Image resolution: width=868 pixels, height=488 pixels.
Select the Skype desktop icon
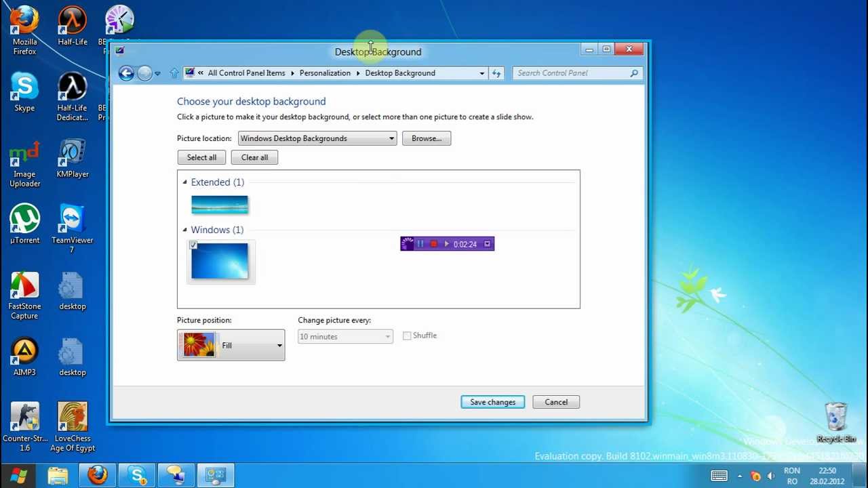point(24,93)
